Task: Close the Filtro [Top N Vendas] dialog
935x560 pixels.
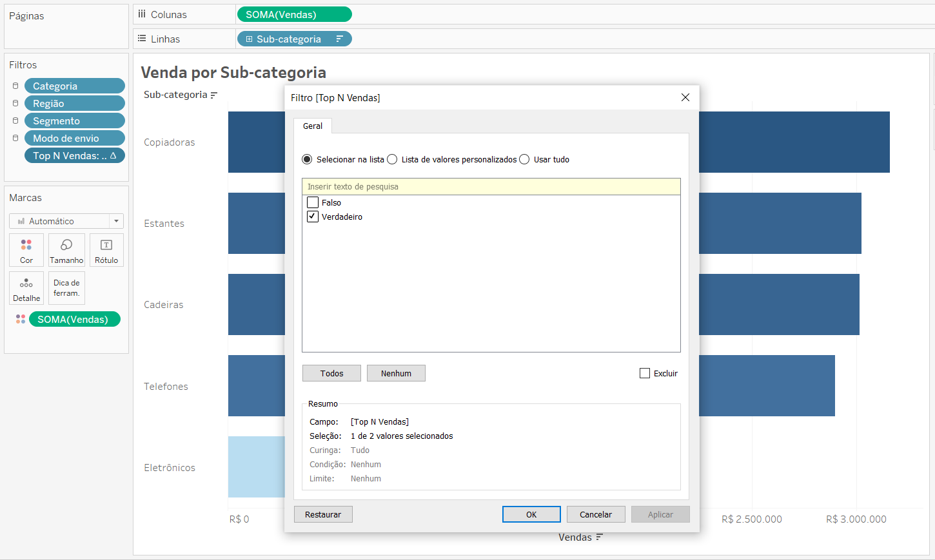Action: tap(685, 97)
